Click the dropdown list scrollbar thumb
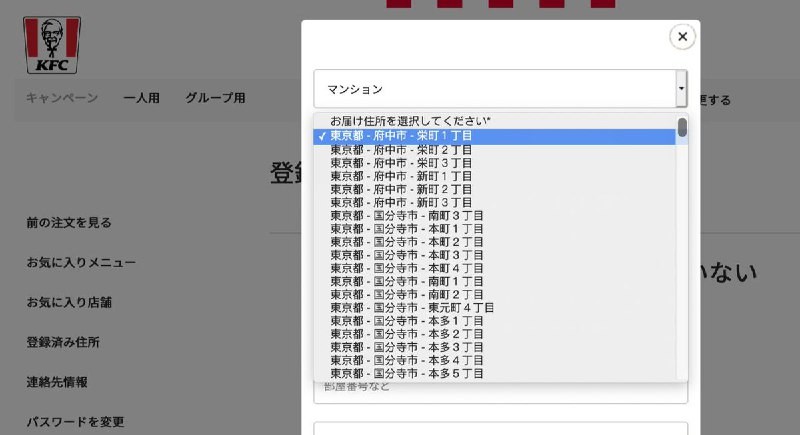The height and width of the screenshot is (435, 800). (682, 128)
